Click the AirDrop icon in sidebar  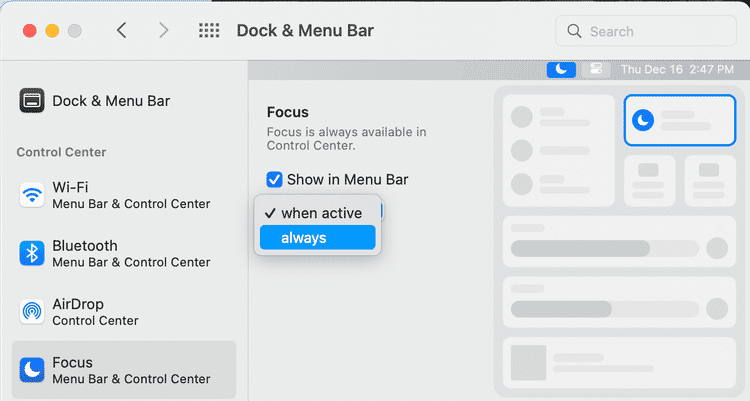[x=33, y=311]
